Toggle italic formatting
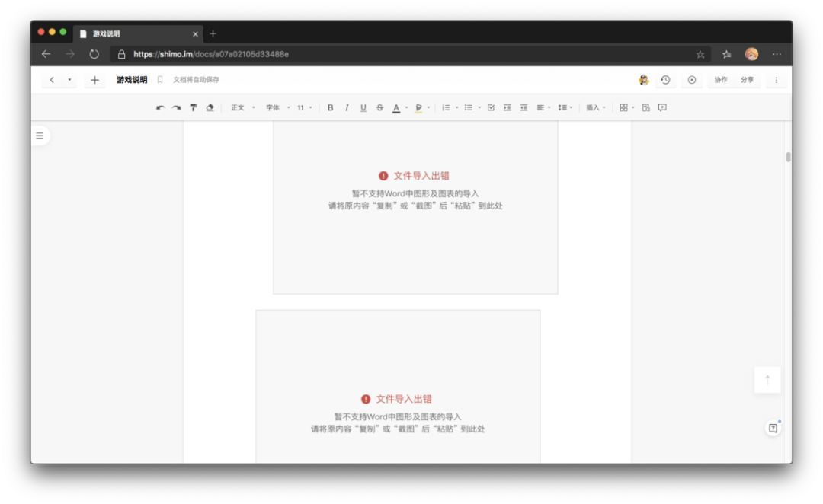The width and height of the screenshot is (823, 504). [x=347, y=107]
